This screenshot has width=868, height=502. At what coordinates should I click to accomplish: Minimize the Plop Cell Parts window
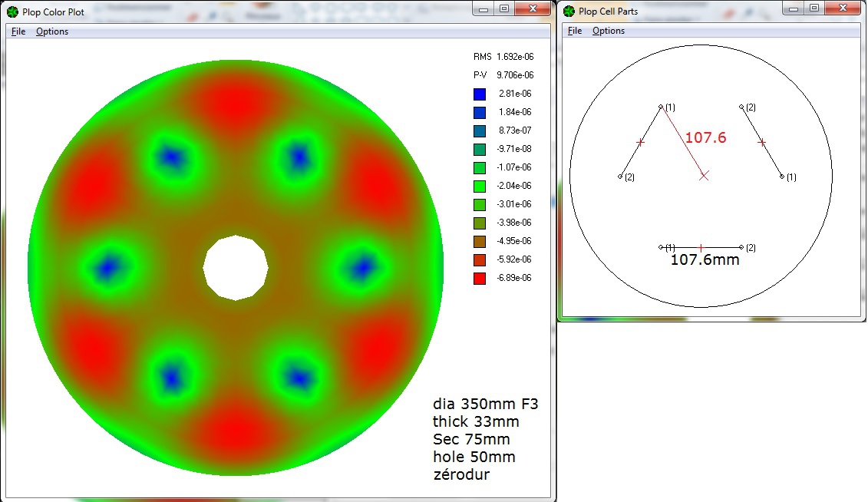pyautogui.click(x=794, y=8)
